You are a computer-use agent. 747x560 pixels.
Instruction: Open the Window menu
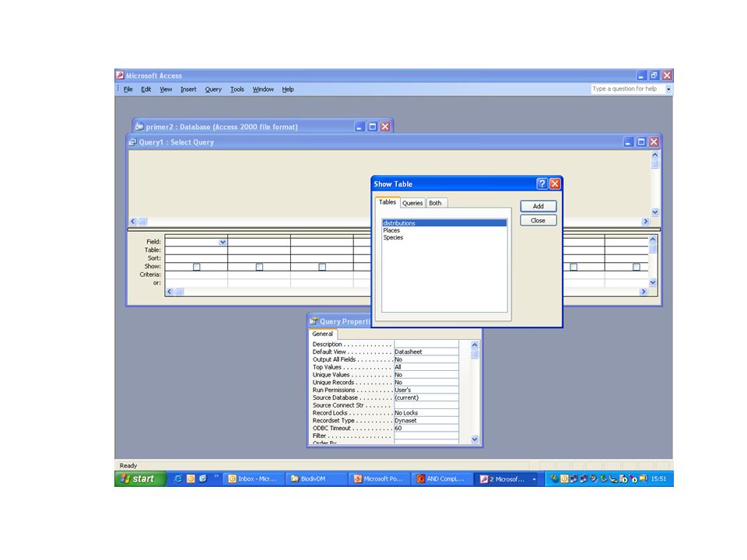coord(263,89)
